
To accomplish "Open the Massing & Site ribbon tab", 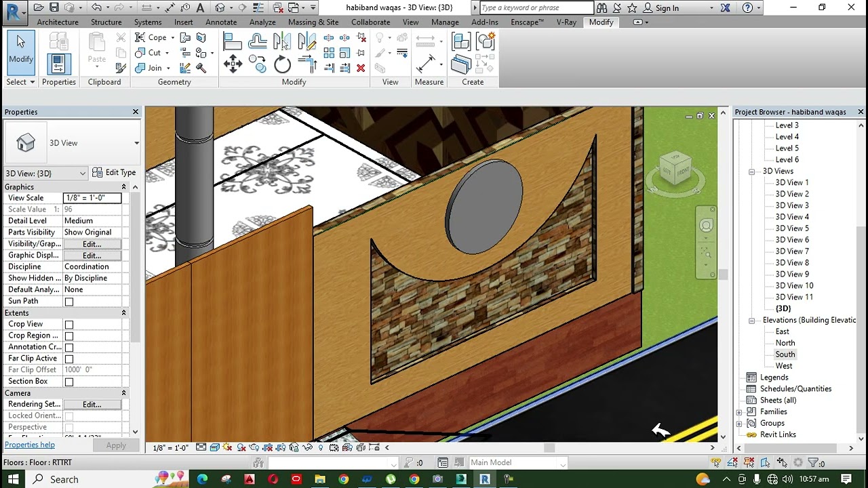I will [x=313, y=22].
